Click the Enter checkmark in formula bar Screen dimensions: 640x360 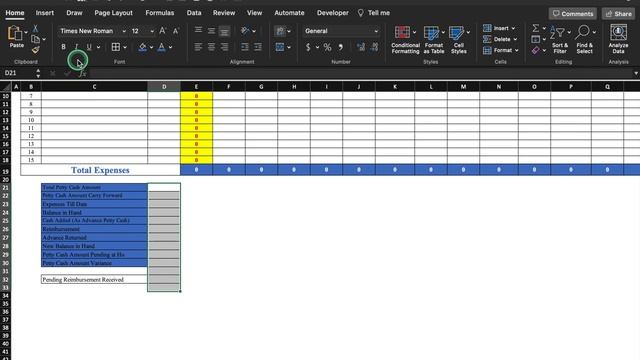tap(67, 73)
